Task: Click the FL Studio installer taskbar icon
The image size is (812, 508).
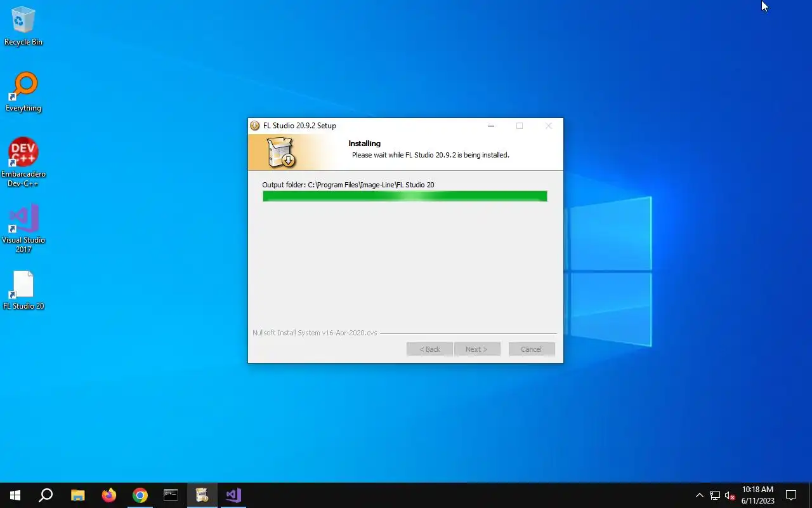Action: pos(202,495)
